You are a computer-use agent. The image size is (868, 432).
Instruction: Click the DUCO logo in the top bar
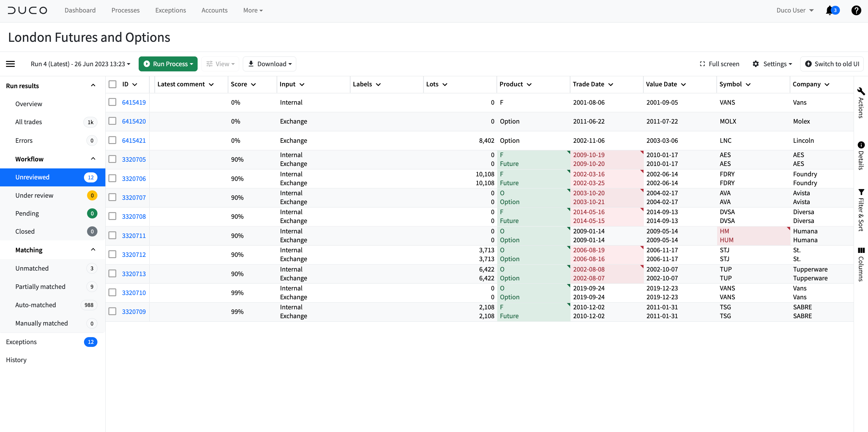point(27,10)
